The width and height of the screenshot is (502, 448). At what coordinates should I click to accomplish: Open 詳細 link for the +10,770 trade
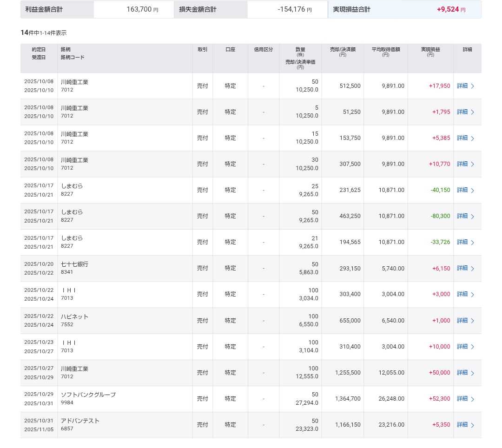tap(462, 164)
